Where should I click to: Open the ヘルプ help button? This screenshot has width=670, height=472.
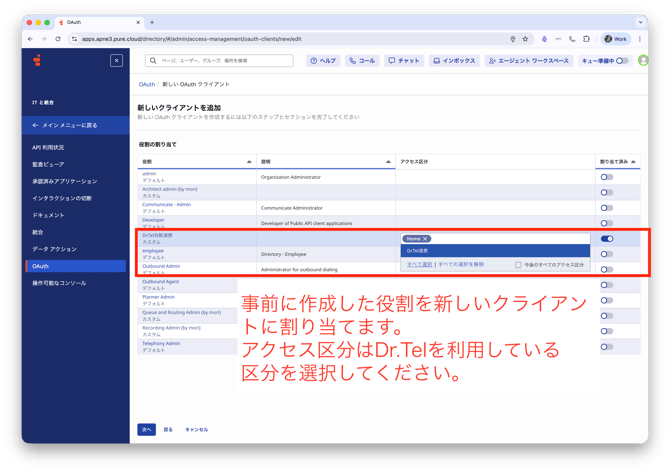pos(323,61)
